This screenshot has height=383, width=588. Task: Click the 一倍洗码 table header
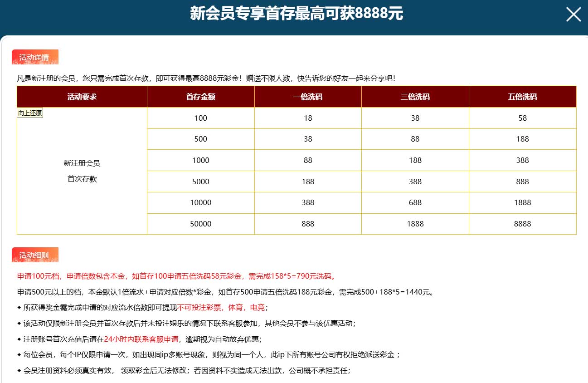coord(308,97)
